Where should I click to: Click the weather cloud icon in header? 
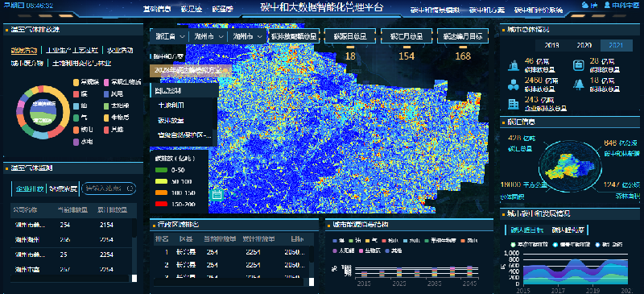(585, 6)
